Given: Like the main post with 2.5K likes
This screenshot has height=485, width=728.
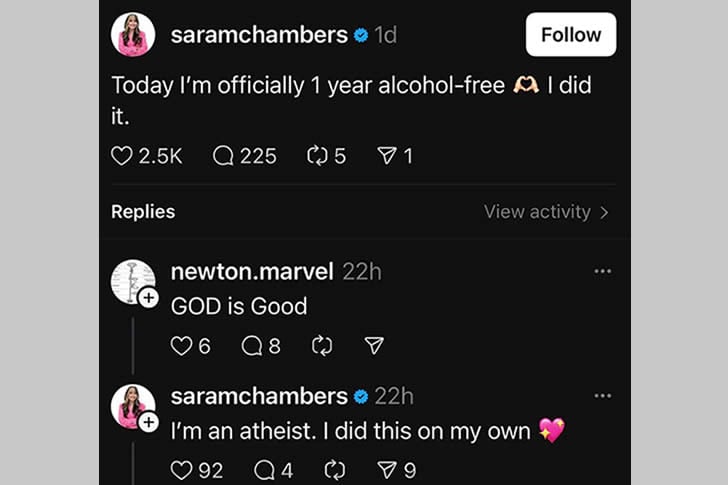Looking at the screenshot, I should pos(122,156).
